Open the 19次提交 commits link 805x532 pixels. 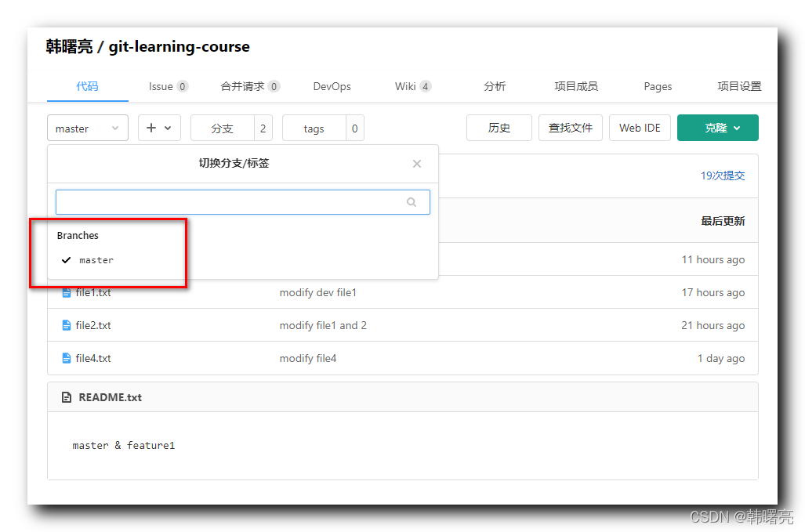pyautogui.click(x=723, y=176)
